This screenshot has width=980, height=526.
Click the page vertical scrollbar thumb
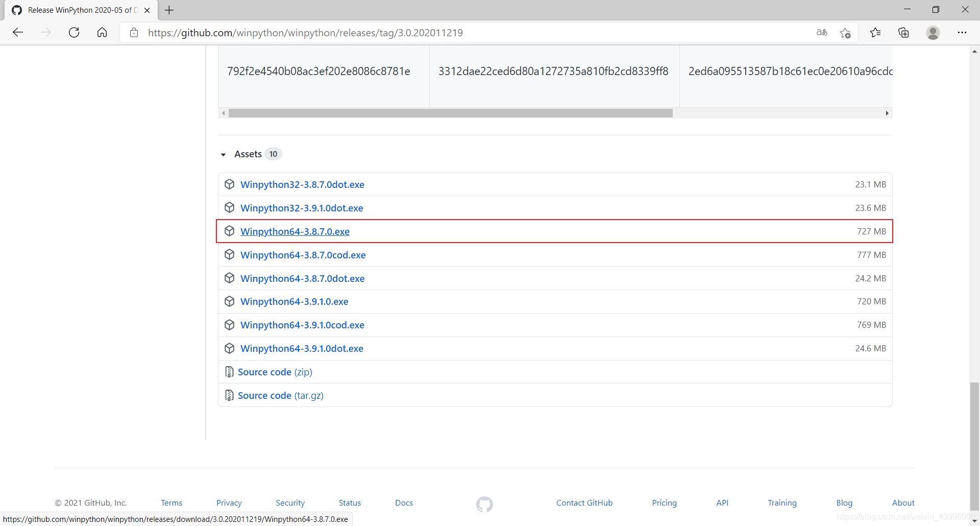tap(974, 447)
